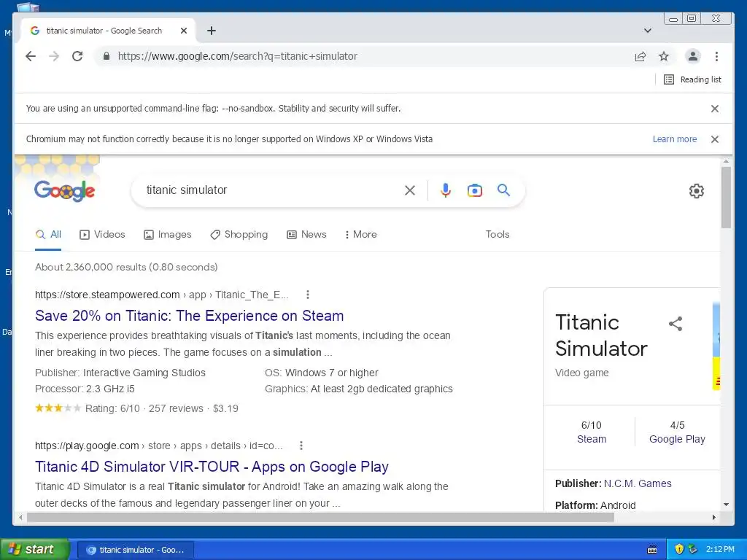The width and height of the screenshot is (747, 560).
Task: Clear the search box with the X icon
Action: (x=410, y=190)
